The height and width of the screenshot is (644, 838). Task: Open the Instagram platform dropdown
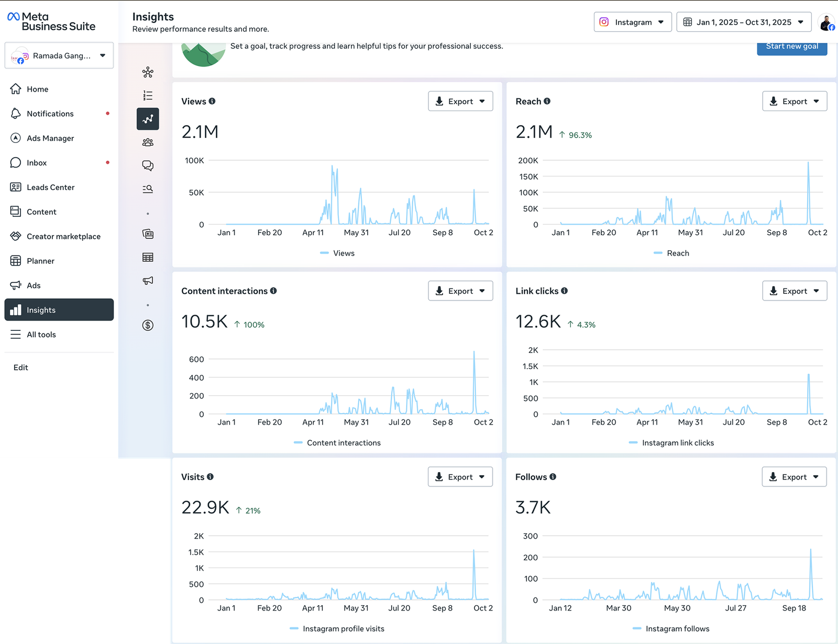tap(632, 22)
